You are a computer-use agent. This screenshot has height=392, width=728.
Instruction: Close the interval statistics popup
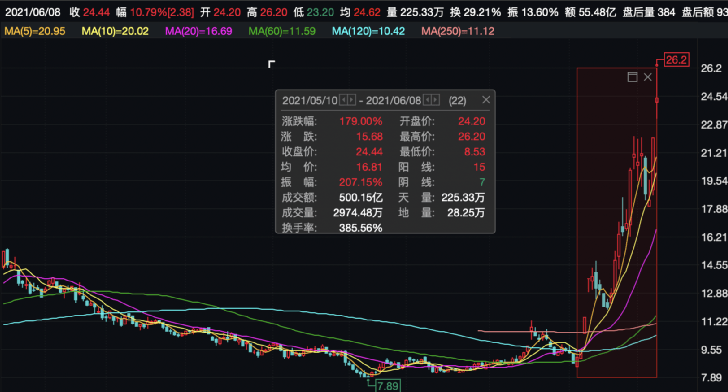[x=486, y=100]
